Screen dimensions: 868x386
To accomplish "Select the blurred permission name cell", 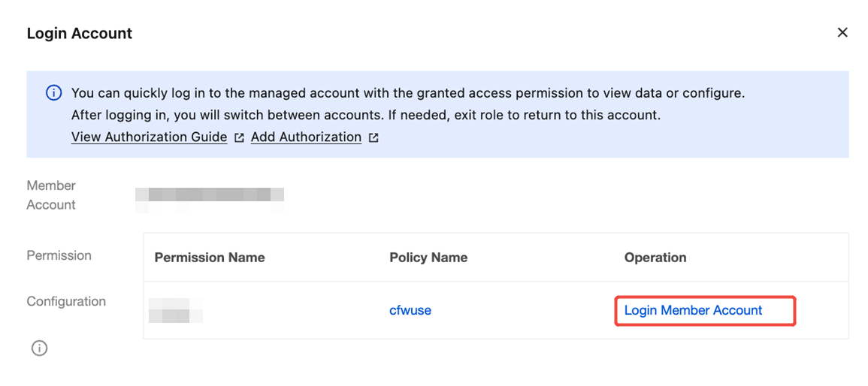I will click(176, 310).
